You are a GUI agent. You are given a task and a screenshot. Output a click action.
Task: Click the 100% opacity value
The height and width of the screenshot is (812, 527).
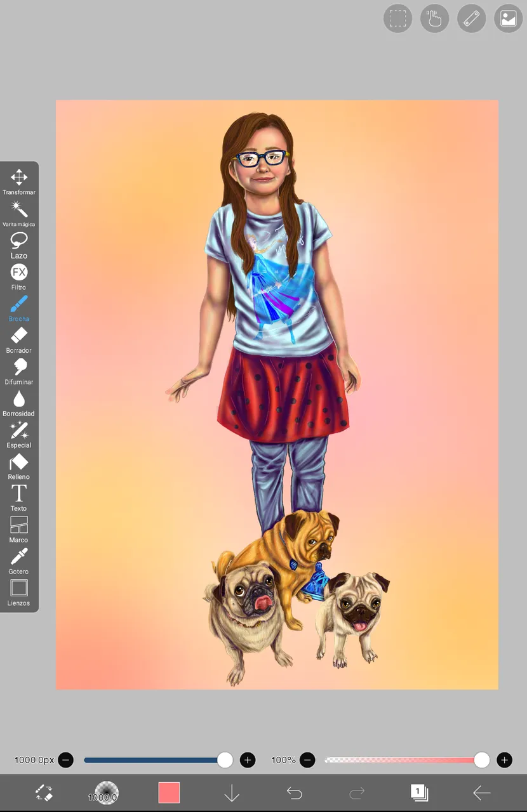(283, 760)
